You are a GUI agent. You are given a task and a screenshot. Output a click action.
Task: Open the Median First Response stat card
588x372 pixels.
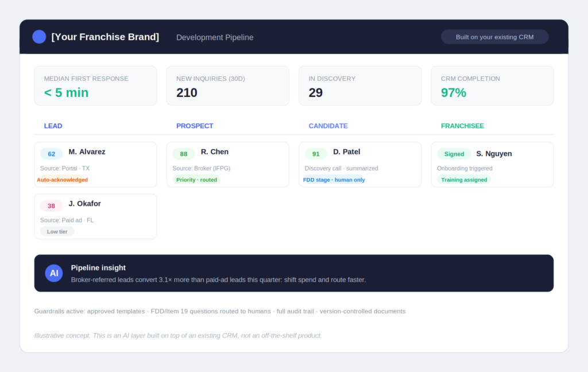click(x=96, y=86)
